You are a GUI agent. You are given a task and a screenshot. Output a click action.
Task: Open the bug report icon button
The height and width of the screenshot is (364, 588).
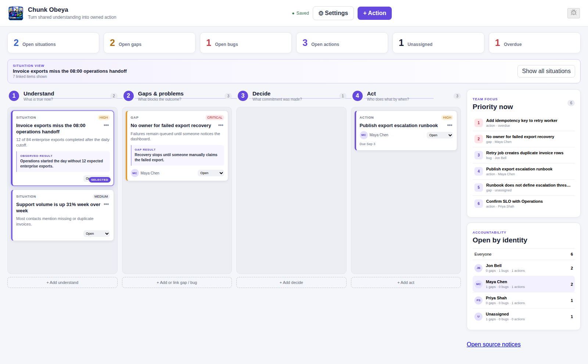573,13
